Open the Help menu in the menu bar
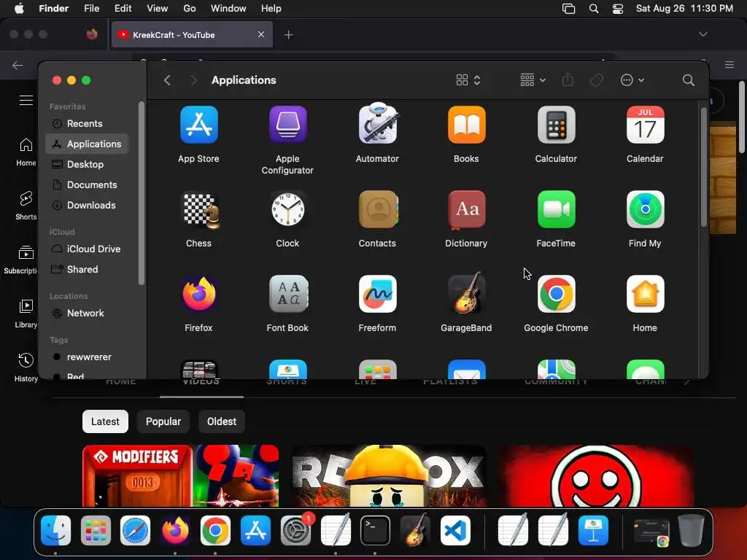The width and height of the screenshot is (747, 560). (271, 9)
